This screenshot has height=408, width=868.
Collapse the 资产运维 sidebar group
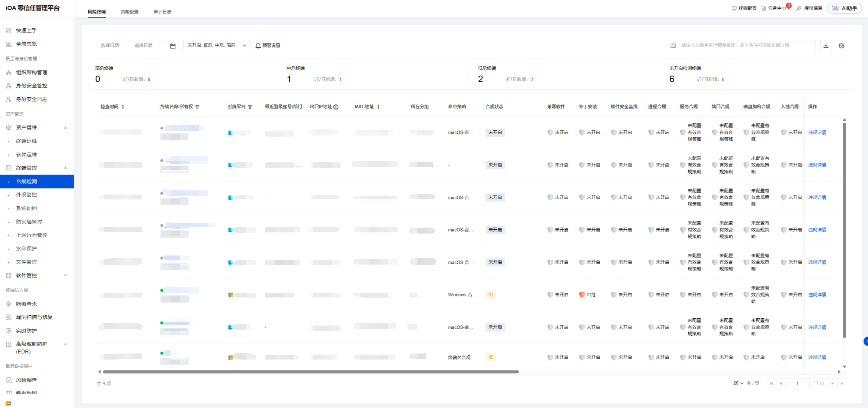pyautogui.click(x=66, y=128)
